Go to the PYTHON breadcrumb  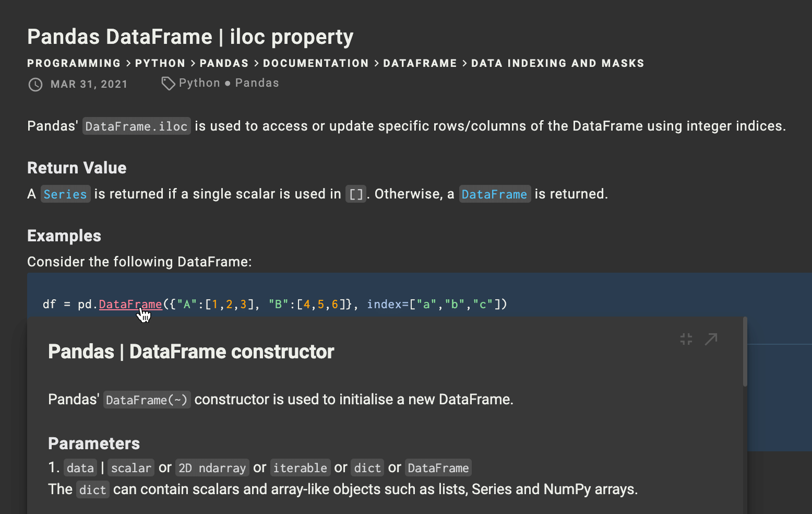[160, 63]
